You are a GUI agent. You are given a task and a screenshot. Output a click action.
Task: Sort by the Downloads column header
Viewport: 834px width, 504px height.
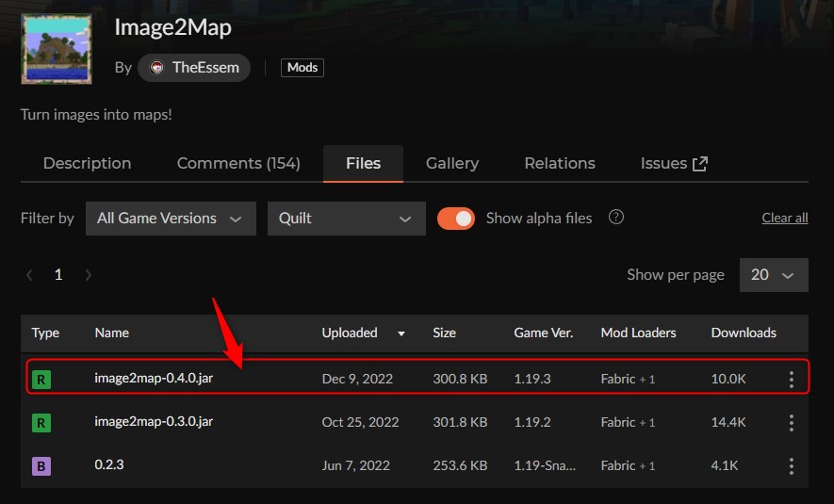point(744,333)
